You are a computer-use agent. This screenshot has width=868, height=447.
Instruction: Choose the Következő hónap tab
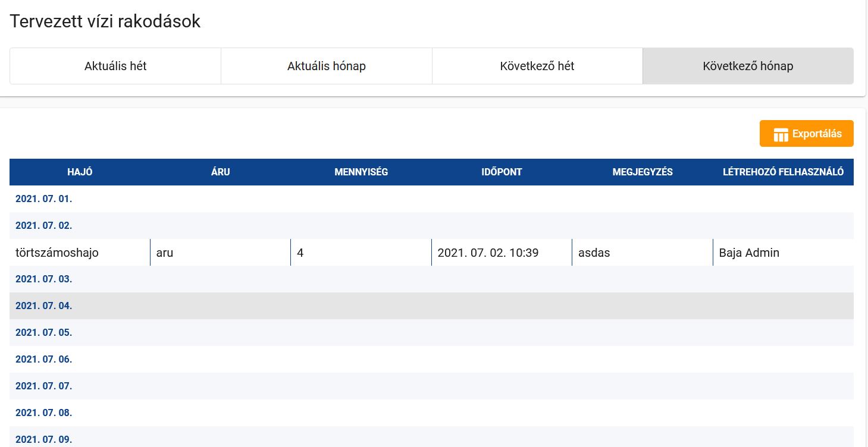748,66
